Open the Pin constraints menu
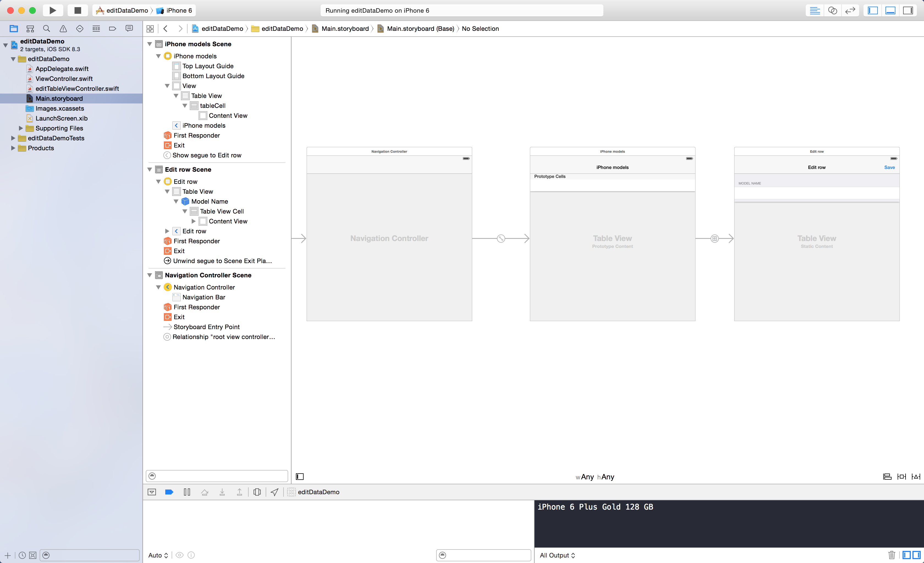This screenshot has width=924, height=563. (x=901, y=477)
